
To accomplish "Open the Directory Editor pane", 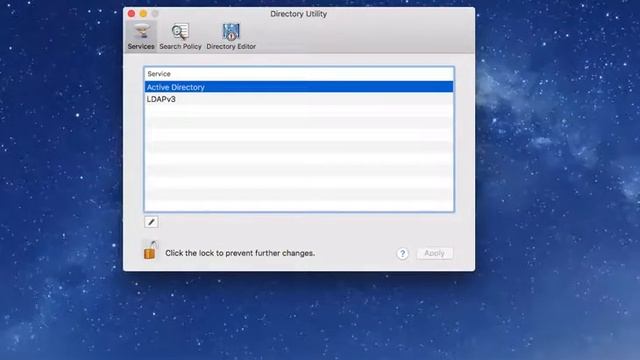I will (231, 37).
